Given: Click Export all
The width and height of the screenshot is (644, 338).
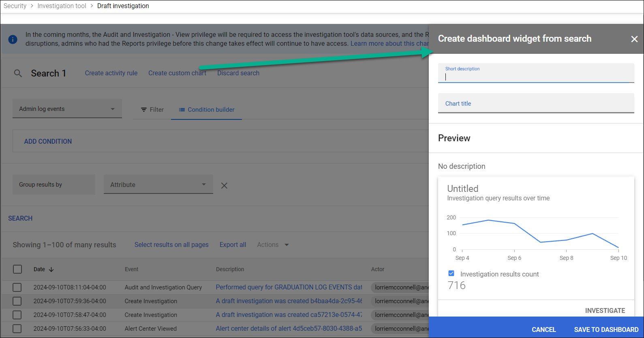Looking at the screenshot, I should point(233,245).
